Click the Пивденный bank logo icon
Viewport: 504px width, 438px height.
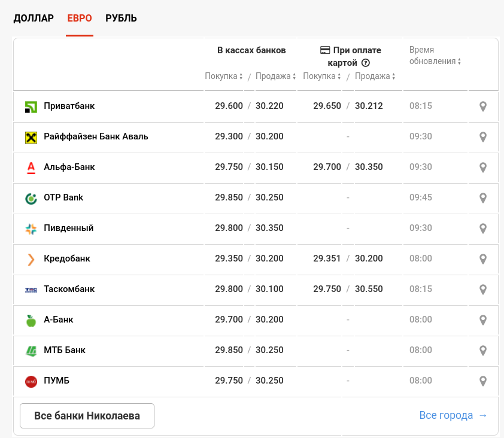point(31,229)
